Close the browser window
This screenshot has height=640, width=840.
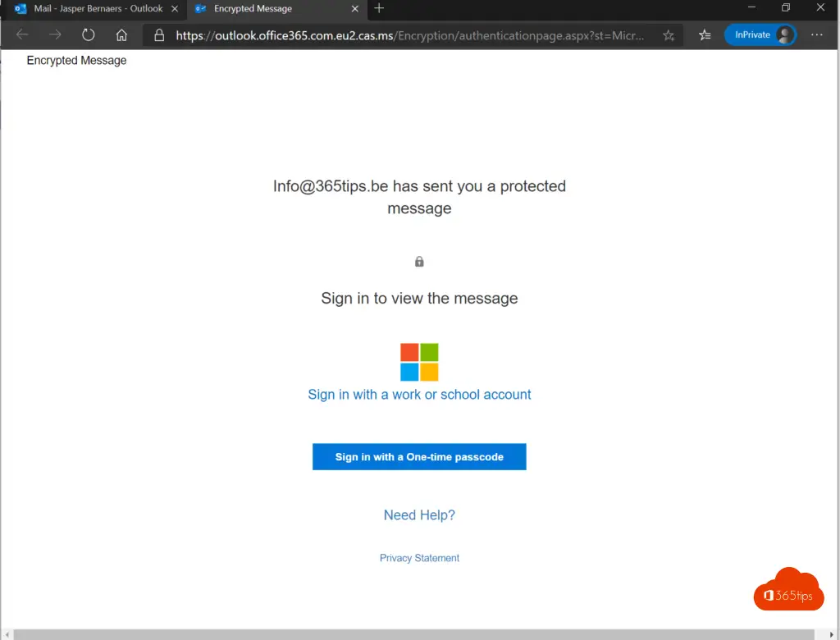820,7
